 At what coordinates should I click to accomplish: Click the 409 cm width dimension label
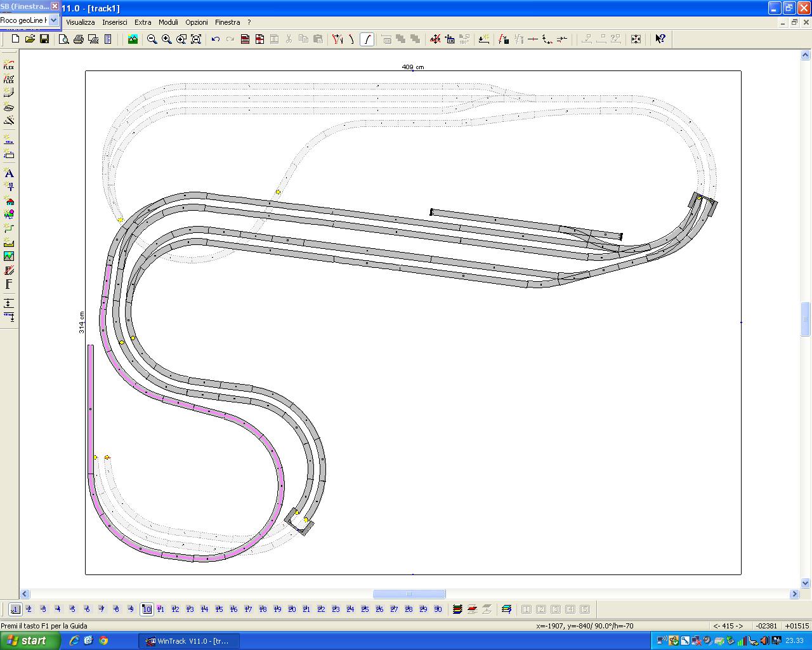pyautogui.click(x=413, y=67)
